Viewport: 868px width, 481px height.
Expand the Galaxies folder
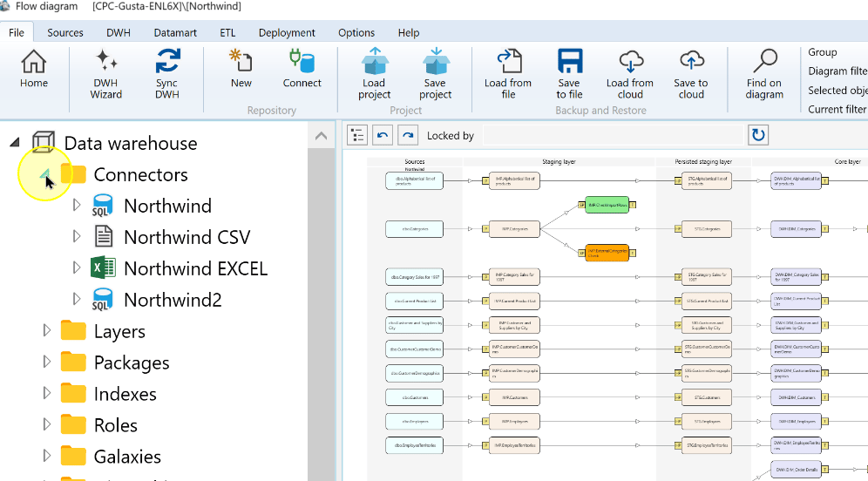[x=46, y=456]
